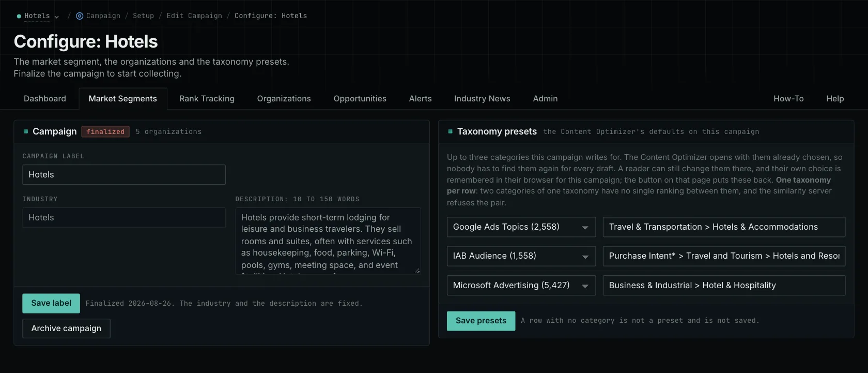Click the Configure: Hotels breadcrumb text
This screenshot has width=868, height=373.
point(271,16)
